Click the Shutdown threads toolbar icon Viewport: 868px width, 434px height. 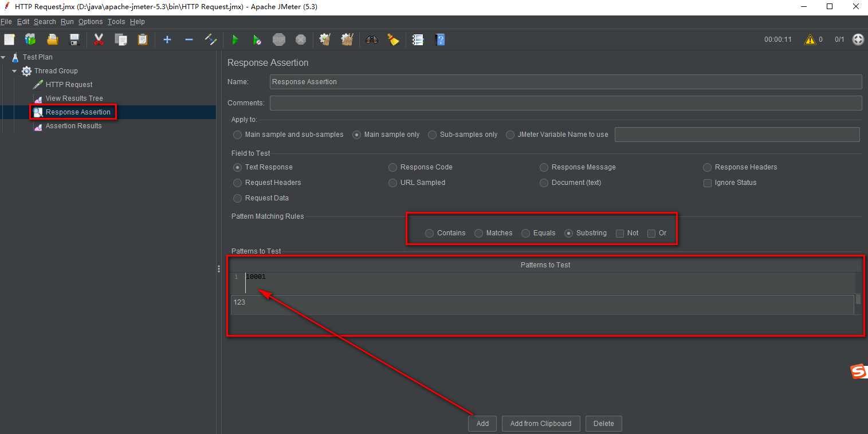point(301,40)
